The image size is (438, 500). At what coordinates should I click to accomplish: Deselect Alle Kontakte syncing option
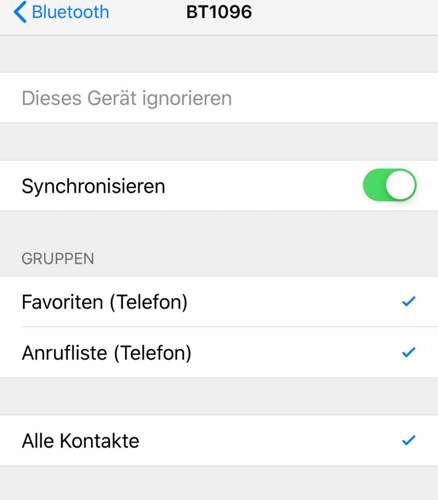click(219, 440)
